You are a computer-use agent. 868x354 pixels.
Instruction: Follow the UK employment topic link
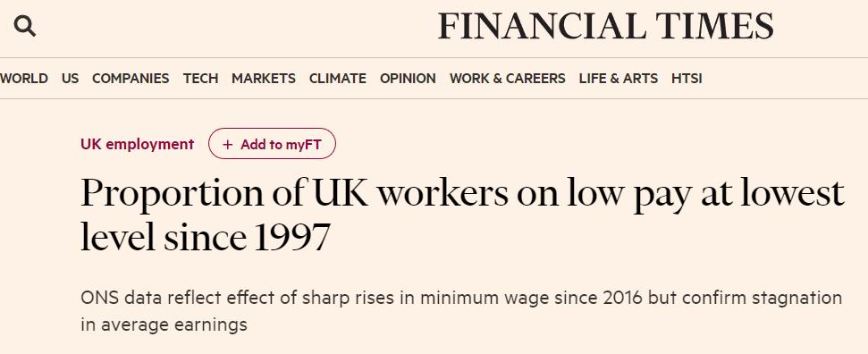coord(138,144)
